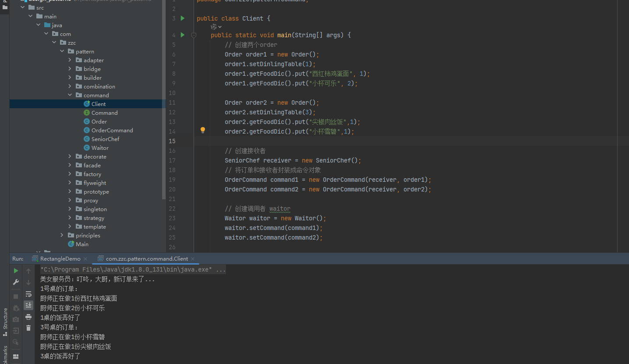Click the java.exe command line in console
Viewport: 629px width, 364px height.
coord(133,269)
